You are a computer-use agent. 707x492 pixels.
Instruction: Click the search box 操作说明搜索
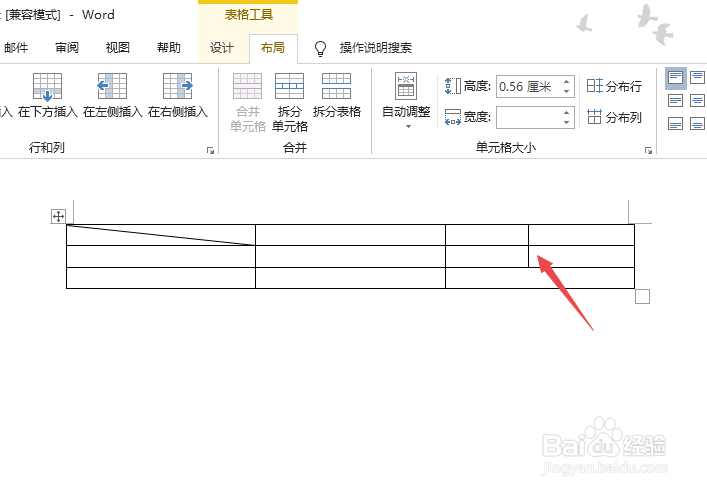(376, 48)
